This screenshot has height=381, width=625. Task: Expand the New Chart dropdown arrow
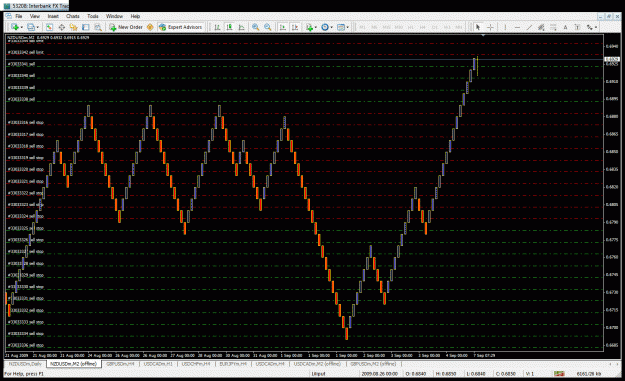[22, 27]
